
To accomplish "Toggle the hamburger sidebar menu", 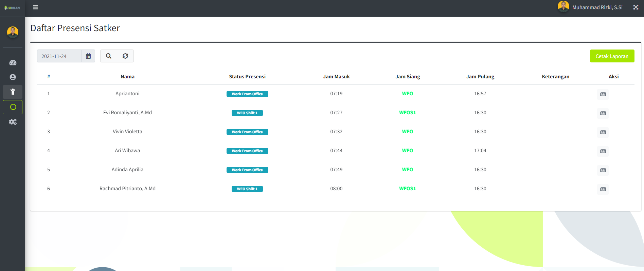I will pyautogui.click(x=35, y=7).
